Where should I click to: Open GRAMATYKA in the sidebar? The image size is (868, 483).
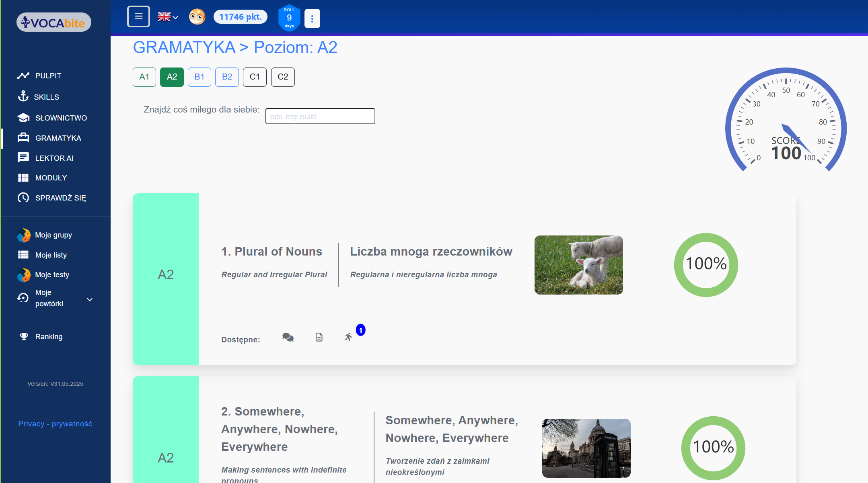(58, 138)
